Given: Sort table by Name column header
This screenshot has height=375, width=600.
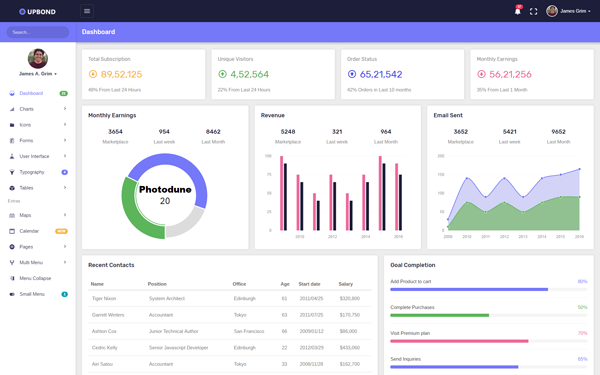Looking at the screenshot, I should 97,284.
